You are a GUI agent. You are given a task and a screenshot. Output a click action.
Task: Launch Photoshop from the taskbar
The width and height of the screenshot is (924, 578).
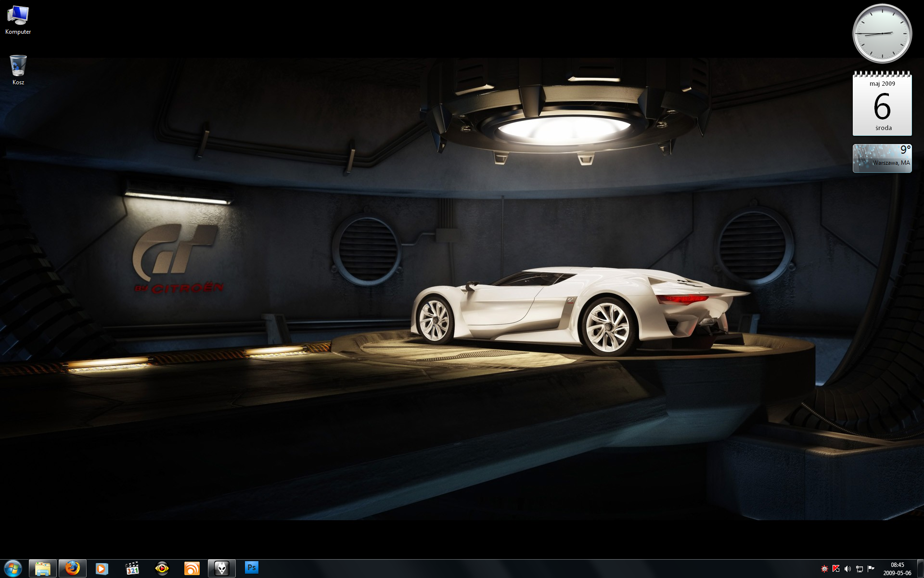tap(251, 567)
